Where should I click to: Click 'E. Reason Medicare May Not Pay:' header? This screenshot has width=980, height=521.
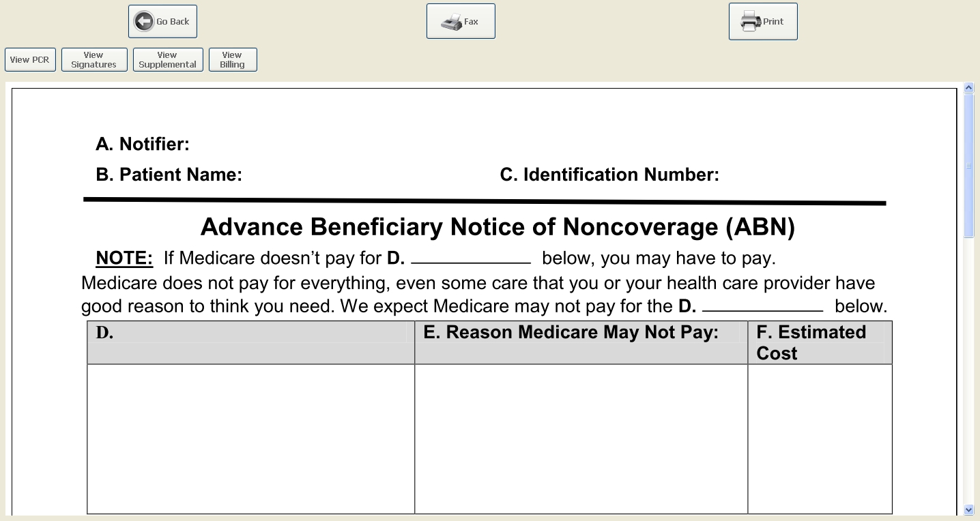581,342
